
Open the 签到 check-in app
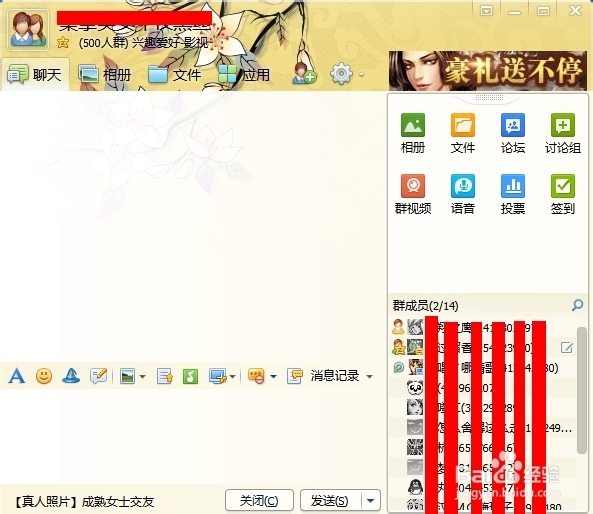(x=563, y=194)
